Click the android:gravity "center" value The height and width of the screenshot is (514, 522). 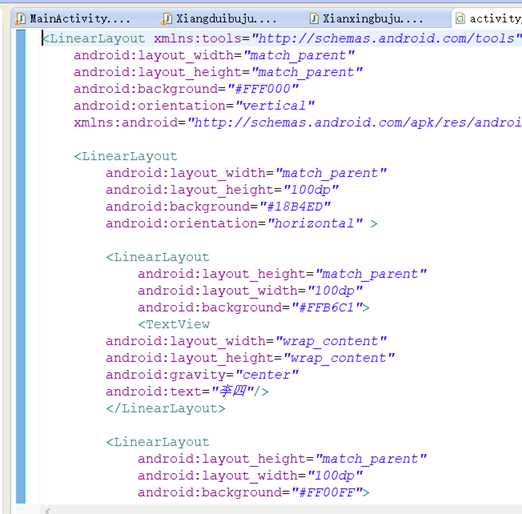tap(267, 375)
